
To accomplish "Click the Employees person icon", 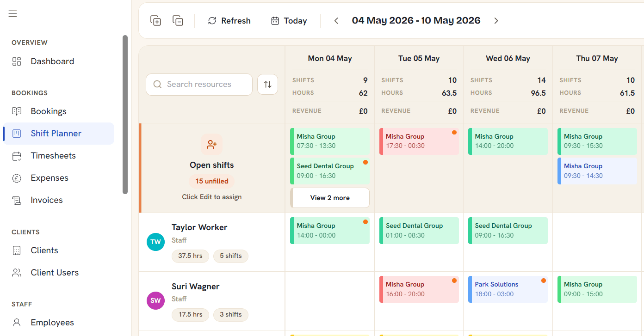I will coord(17,323).
